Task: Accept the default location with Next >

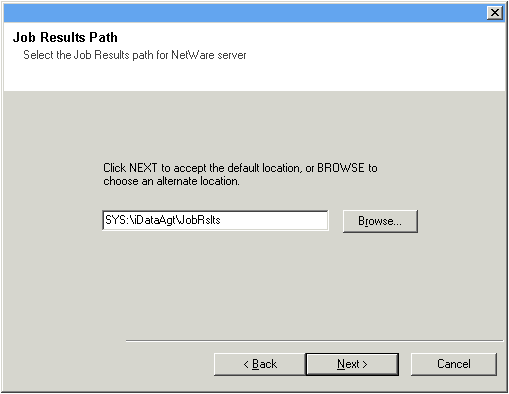Action: click(352, 364)
